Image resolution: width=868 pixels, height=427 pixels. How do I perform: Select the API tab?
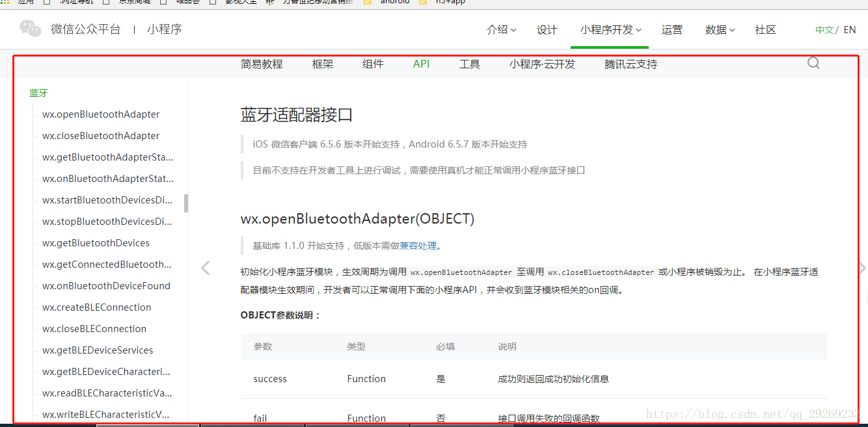421,64
